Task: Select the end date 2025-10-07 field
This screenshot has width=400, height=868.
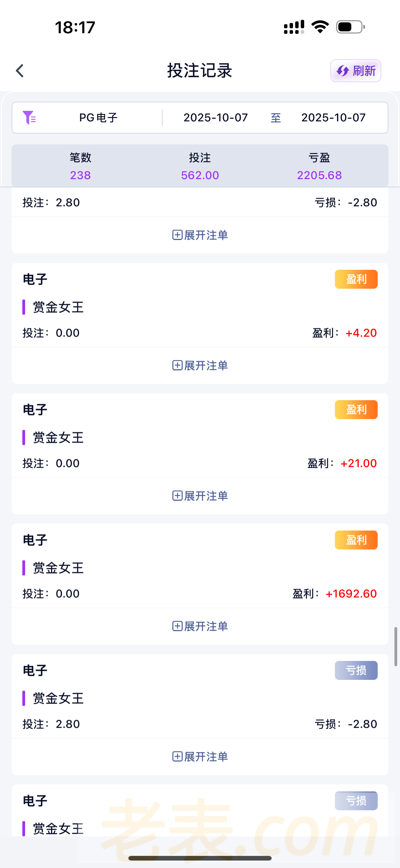Action: tap(333, 118)
